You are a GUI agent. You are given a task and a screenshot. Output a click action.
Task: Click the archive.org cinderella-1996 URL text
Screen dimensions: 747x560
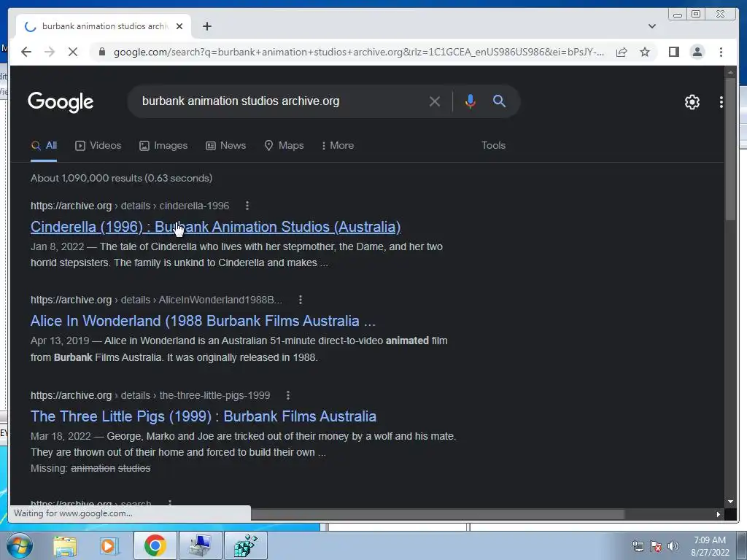click(x=130, y=206)
